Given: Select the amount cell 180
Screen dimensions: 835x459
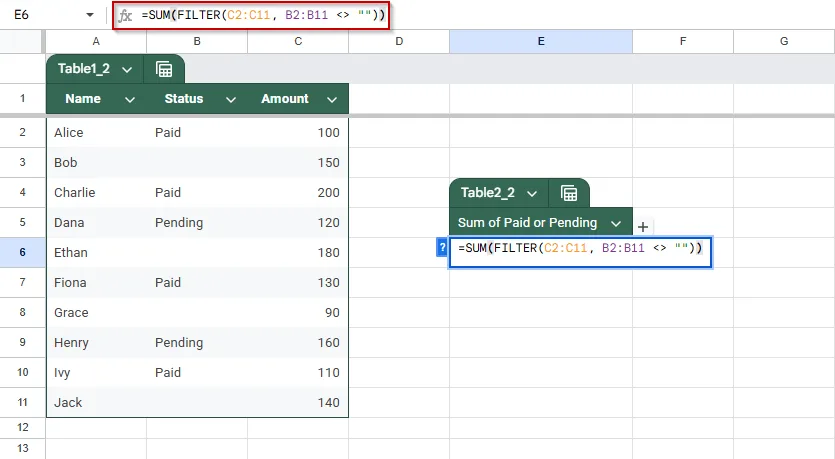Looking at the screenshot, I should click(x=298, y=252).
